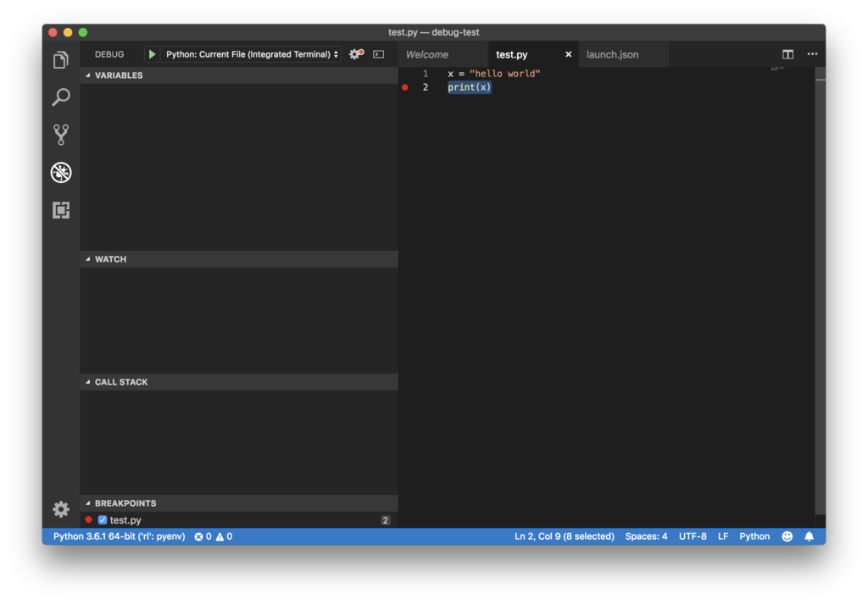
Task: Open the Explorer files view
Action: coord(61,60)
